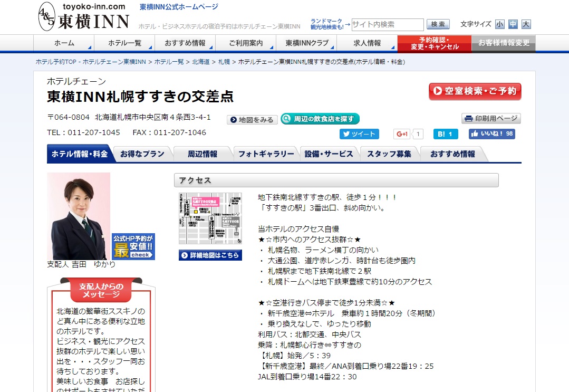Click the Twitter ツイート button
The width and height of the screenshot is (569, 392).
click(x=359, y=134)
